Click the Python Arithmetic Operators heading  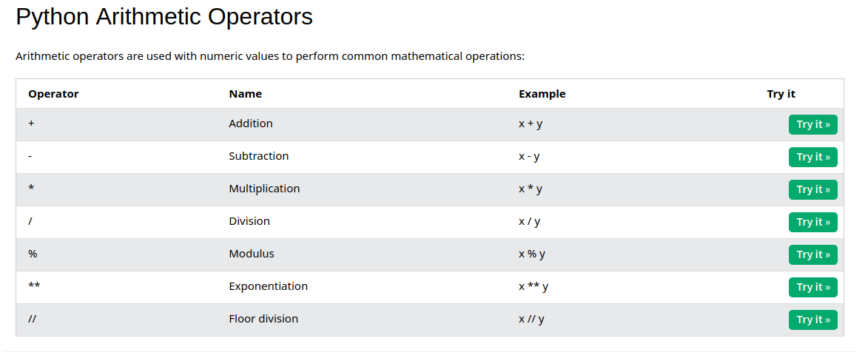(x=164, y=17)
